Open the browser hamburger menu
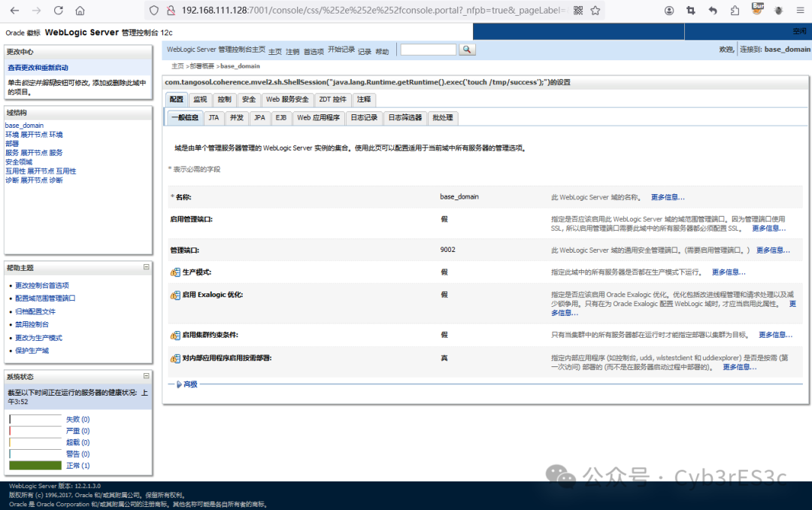 pos(800,11)
